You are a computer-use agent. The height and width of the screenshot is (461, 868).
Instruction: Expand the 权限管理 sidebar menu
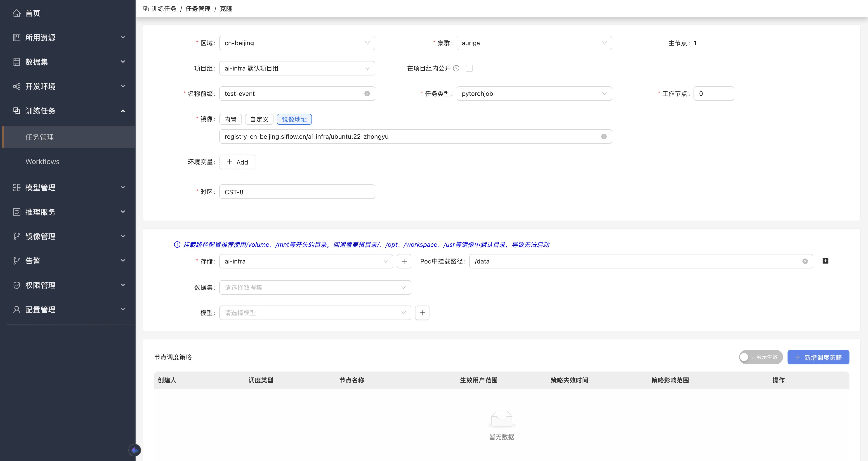[123, 285]
